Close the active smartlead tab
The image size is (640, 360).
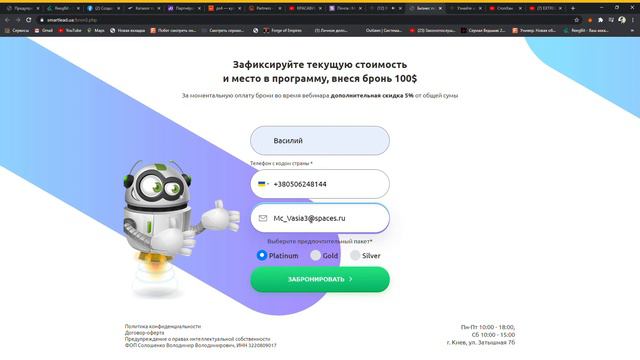440,8
